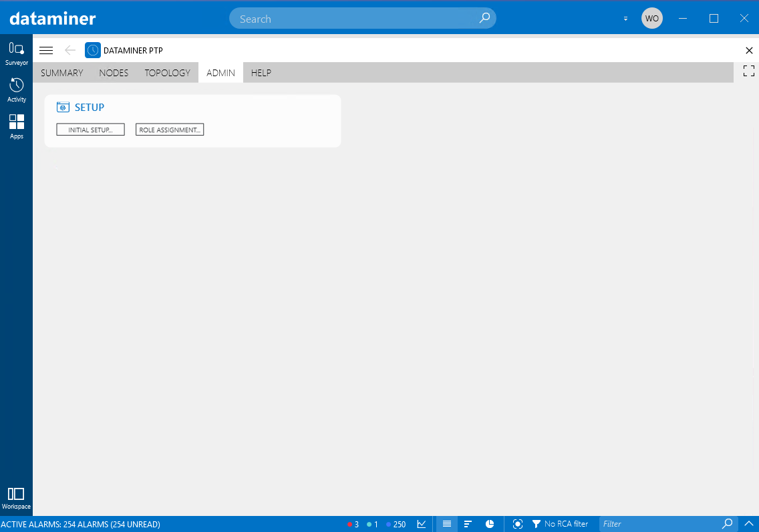Click the DataMiner PTP clock app icon
This screenshot has width=759, height=532.
click(x=92, y=50)
